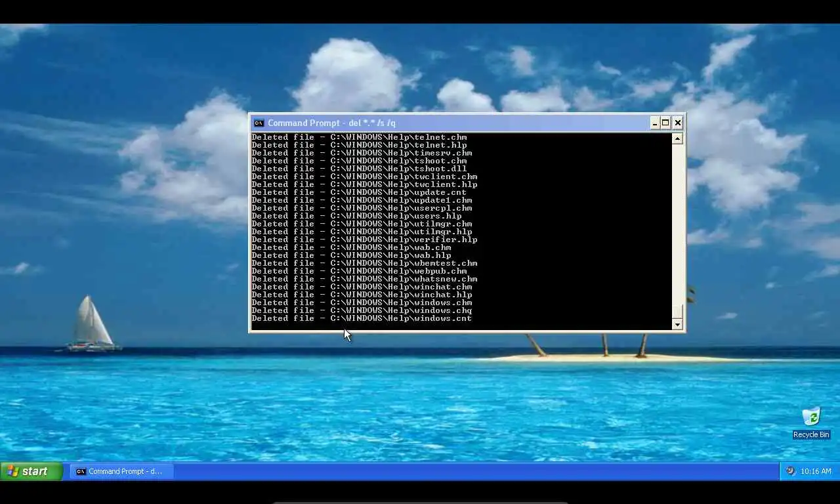840x504 pixels.
Task: Click the Command Prompt title bar system icon
Action: point(259,123)
